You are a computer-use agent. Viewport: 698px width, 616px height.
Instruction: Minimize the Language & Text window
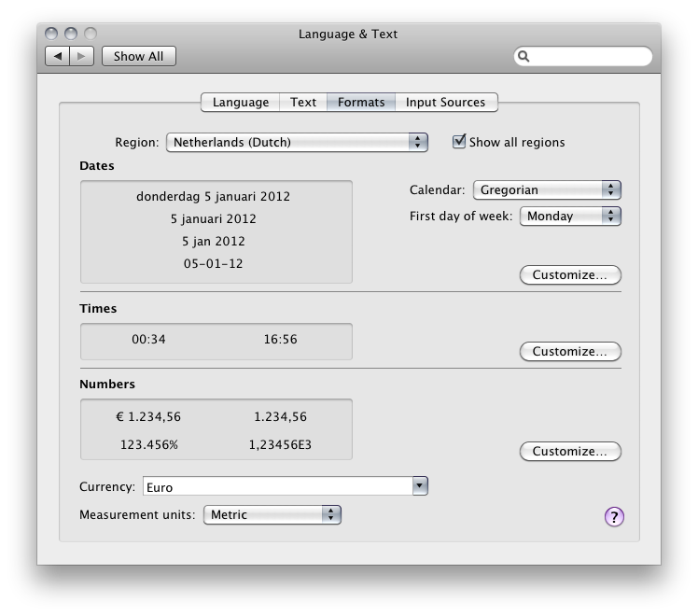click(x=71, y=34)
